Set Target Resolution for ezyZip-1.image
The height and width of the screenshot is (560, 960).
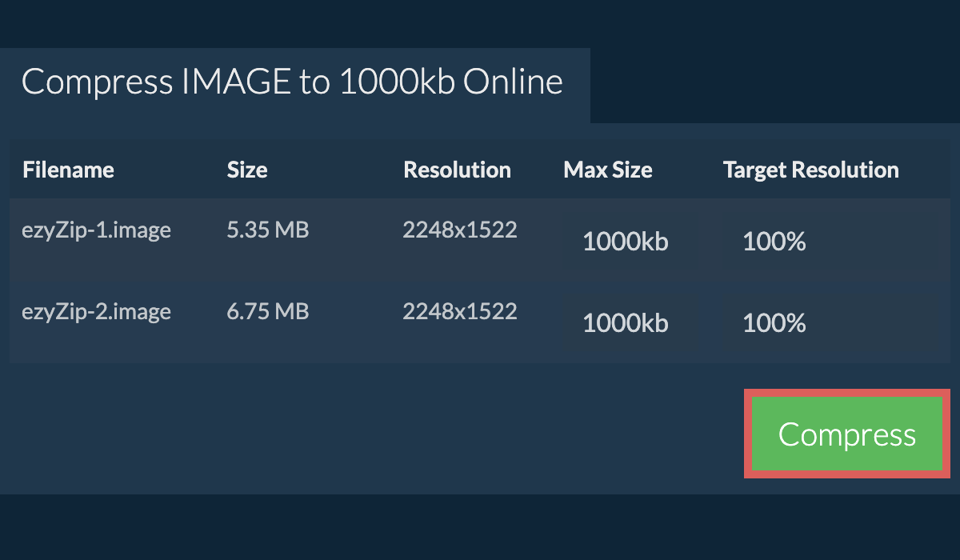[x=830, y=241]
